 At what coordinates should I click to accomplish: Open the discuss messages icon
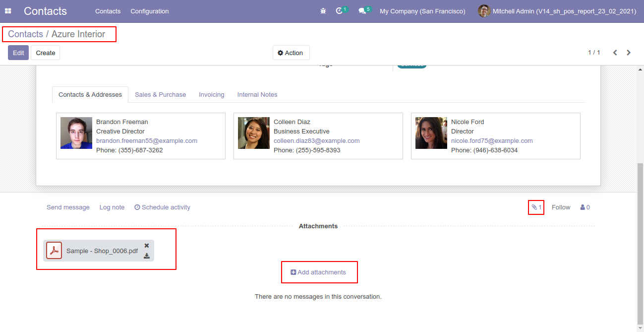click(362, 11)
